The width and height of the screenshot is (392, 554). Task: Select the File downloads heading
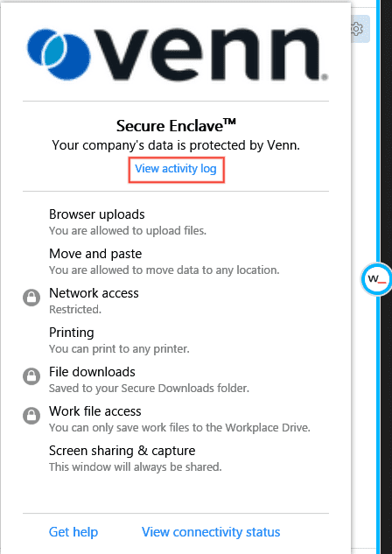tap(92, 372)
